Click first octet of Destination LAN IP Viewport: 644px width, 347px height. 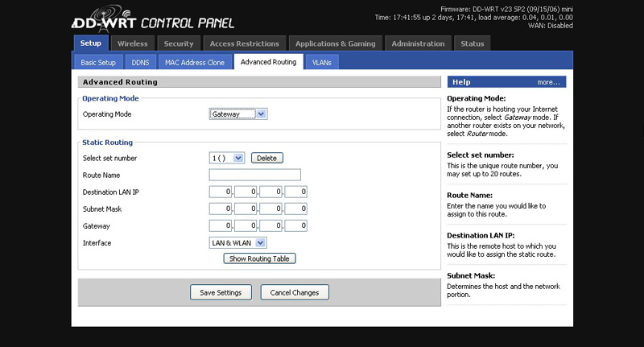click(221, 192)
